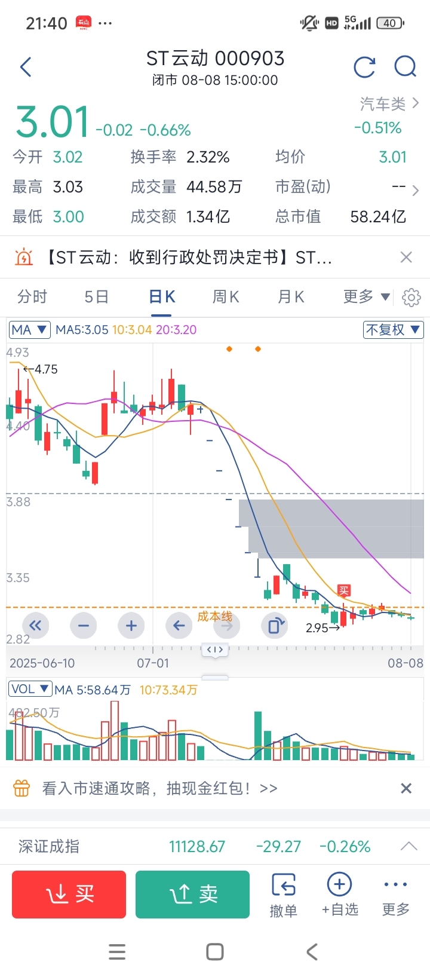Open the 撤单 cancel order icon
Viewport: 430px width, 980px height.
[x=284, y=895]
